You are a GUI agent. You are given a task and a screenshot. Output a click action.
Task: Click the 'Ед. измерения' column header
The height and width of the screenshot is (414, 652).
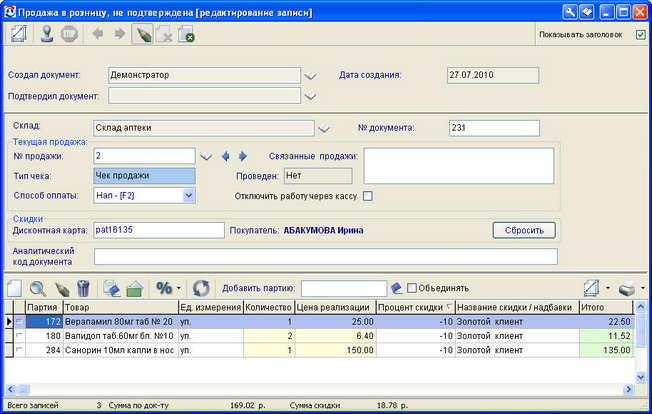pos(210,308)
